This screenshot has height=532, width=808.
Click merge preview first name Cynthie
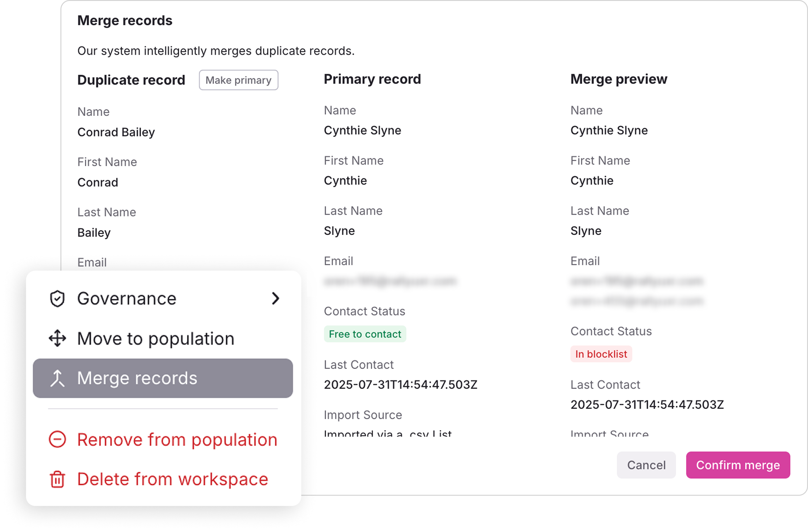592,181
